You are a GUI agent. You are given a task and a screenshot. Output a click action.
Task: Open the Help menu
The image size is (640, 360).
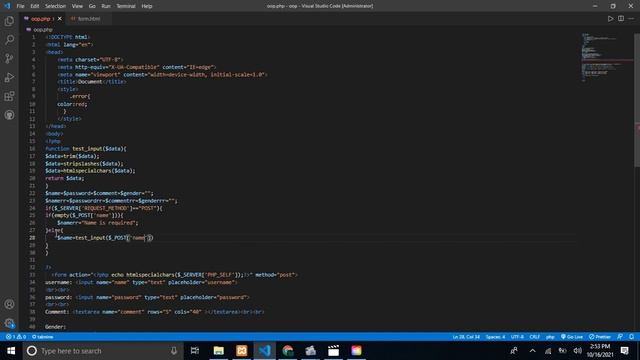click(x=147, y=6)
